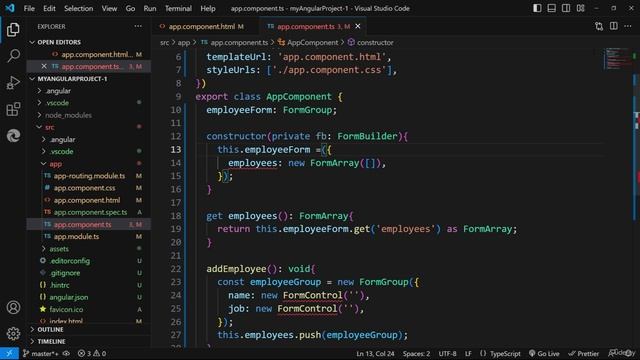Viewport: 640px width, 360px height.
Task: Toggle the bottom panel layout icon
Action: pyautogui.click(x=551, y=8)
